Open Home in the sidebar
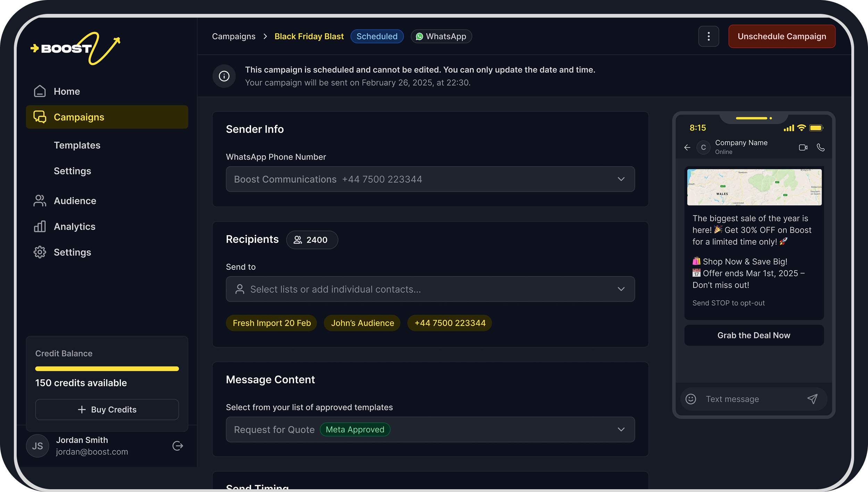Image resolution: width=868 pixels, height=492 pixels. [x=107, y=91]
